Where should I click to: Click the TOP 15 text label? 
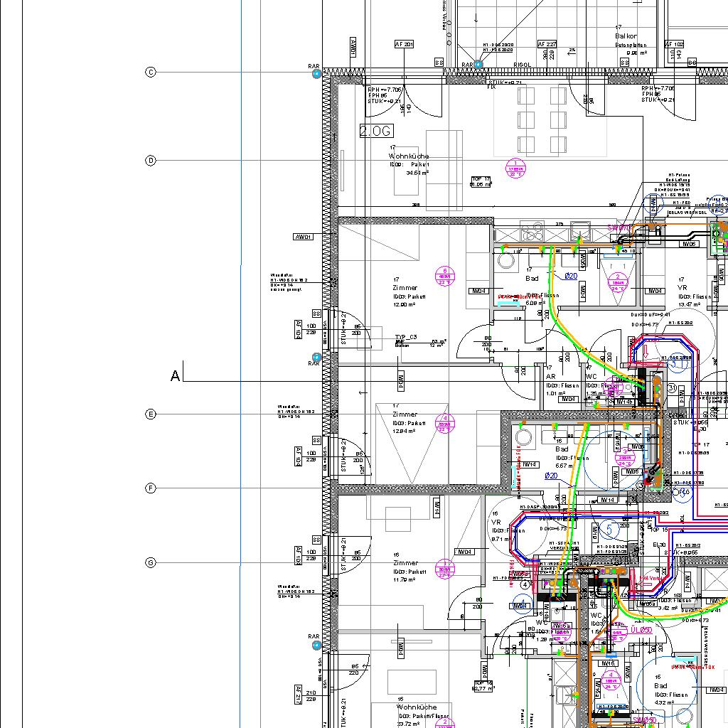(659, 530)
